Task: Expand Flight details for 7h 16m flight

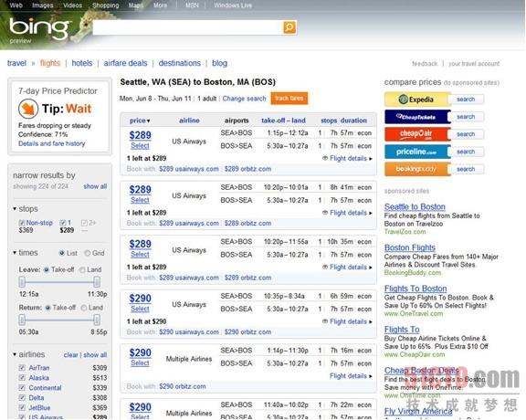Action: coord(351,376)
